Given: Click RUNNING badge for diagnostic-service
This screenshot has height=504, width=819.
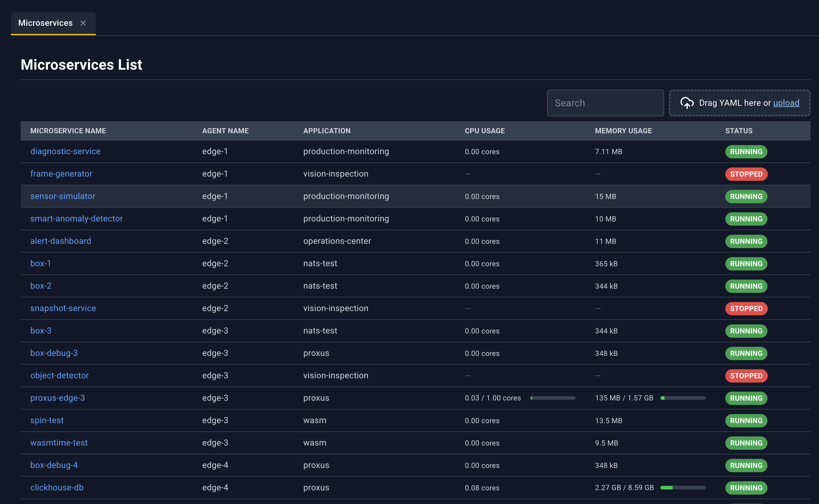Looking at the screenshot, I should [746, 152].
